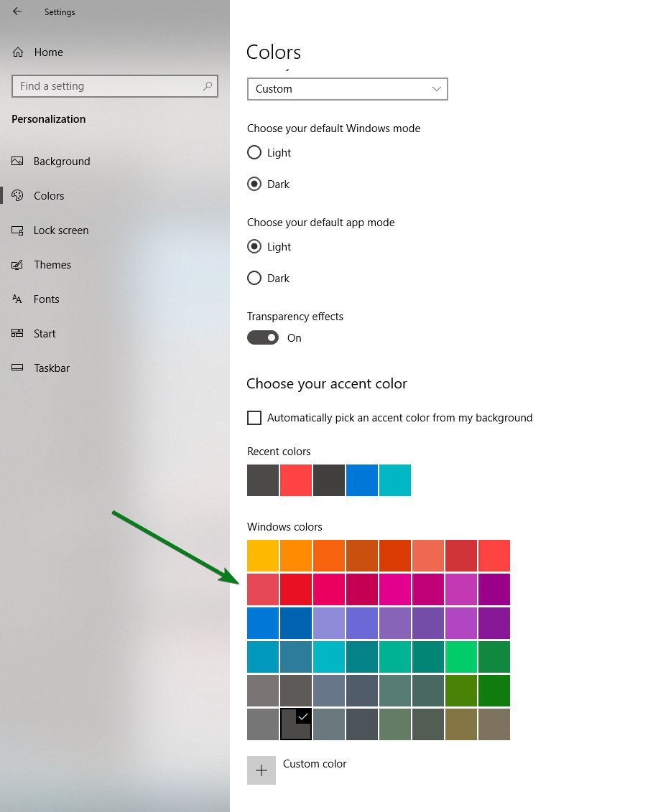
Task: Open Themes settings
Action: (x=52, y=265)
